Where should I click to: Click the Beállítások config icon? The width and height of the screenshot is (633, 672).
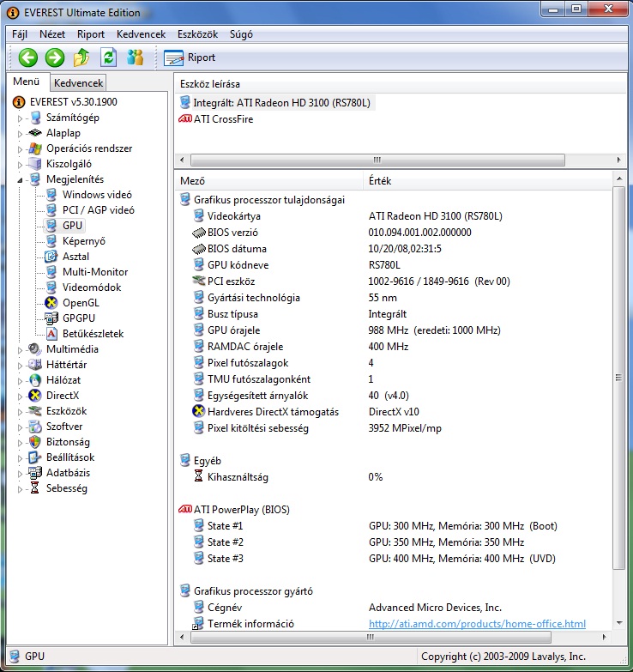click(x=35, y=457)
